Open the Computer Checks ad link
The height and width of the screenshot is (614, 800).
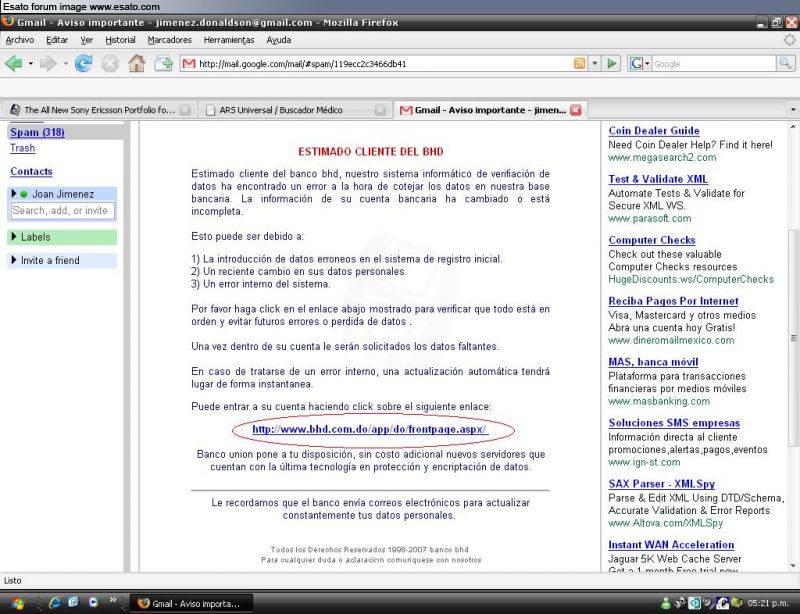[652, 240]
